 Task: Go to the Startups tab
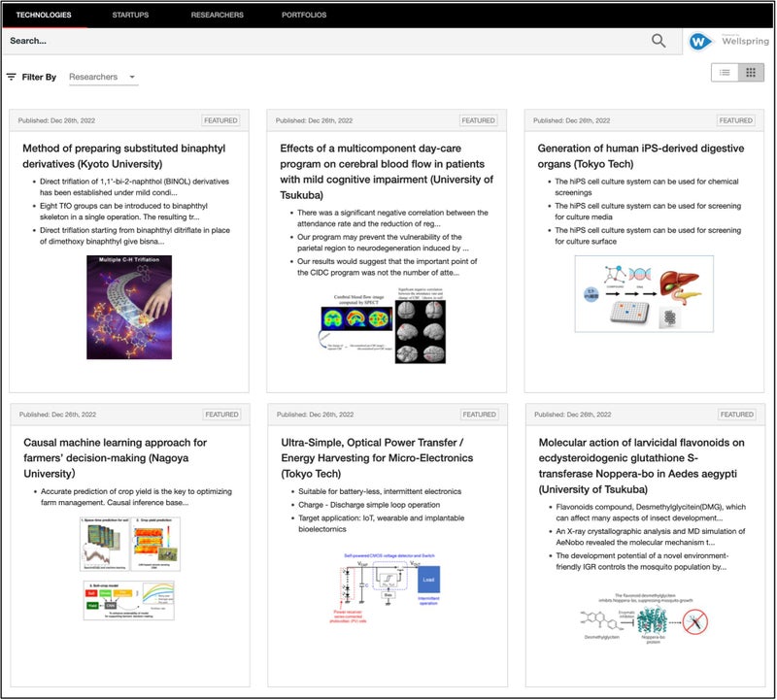tap(130, 15)
